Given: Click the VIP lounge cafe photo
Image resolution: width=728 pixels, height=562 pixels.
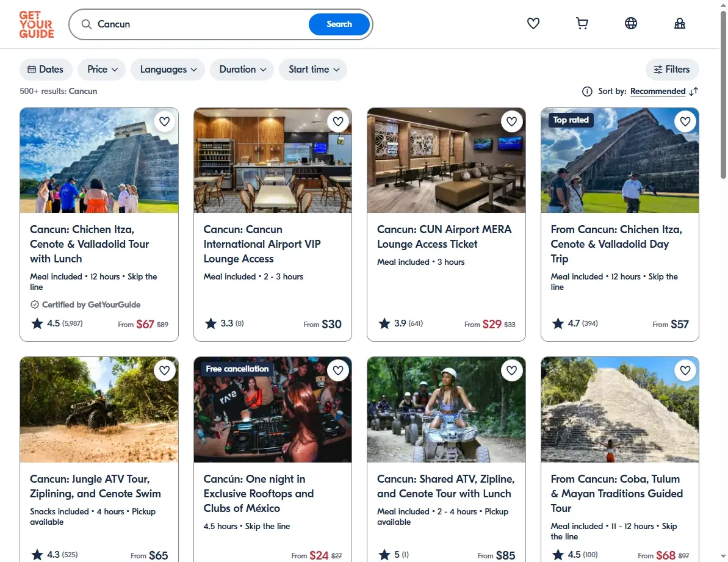Looking at the screenshot, I should click(x=273, y=160).
